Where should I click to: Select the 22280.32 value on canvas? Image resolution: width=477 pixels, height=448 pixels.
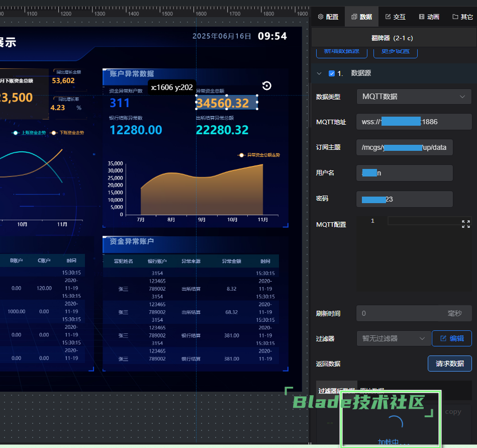[222, 130]
